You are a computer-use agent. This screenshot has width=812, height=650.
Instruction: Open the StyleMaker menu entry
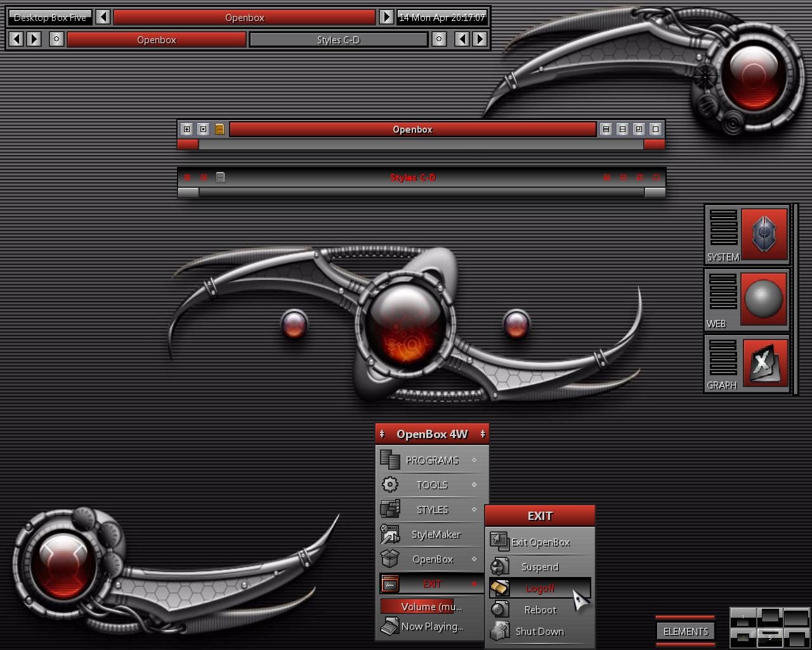[x=432, y=534]
